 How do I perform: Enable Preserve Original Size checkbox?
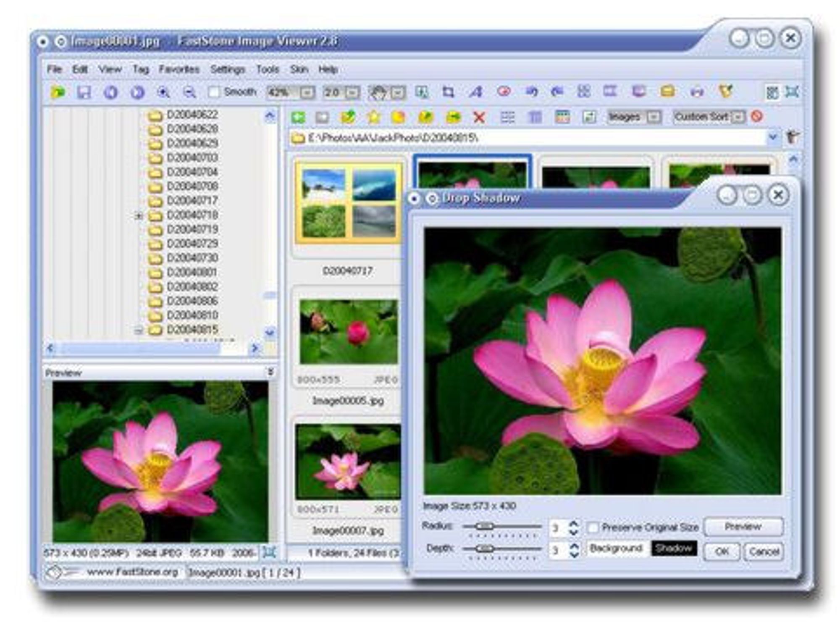[x=593, y=528]
